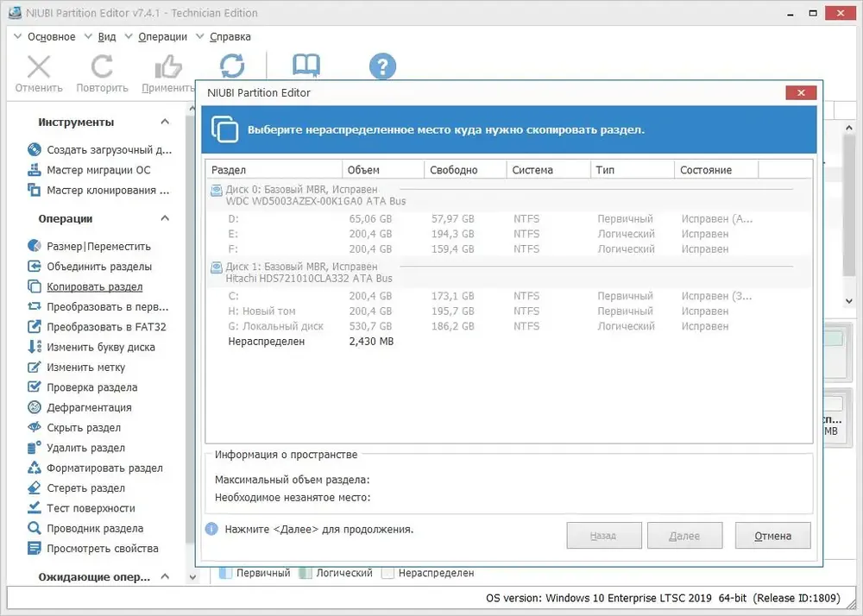Click the Первичный legend color swatch
Image resolution: width=863 pixels, height=616 pixels.
[x=225, y=573]
